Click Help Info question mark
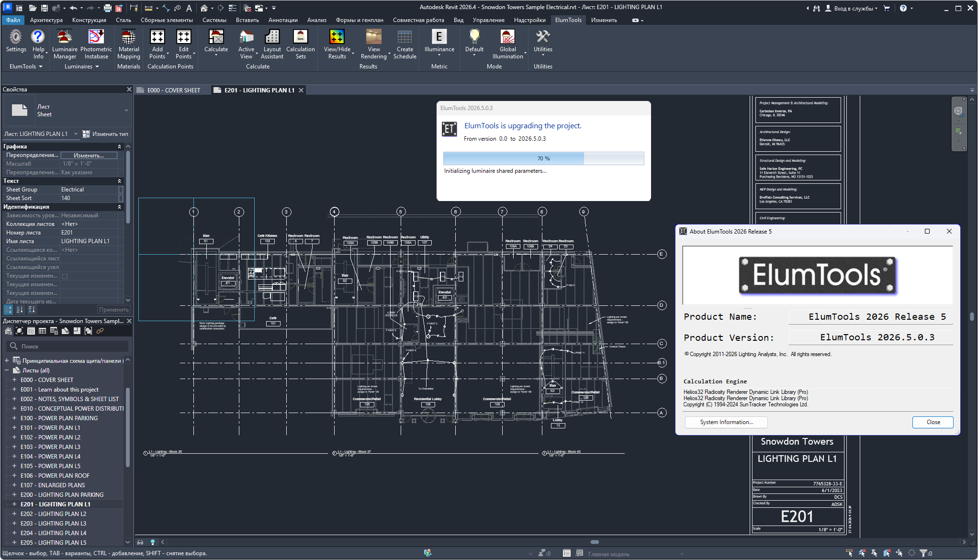Image resolution: width=978 pixels, height=560 pixels. point(38,44)
